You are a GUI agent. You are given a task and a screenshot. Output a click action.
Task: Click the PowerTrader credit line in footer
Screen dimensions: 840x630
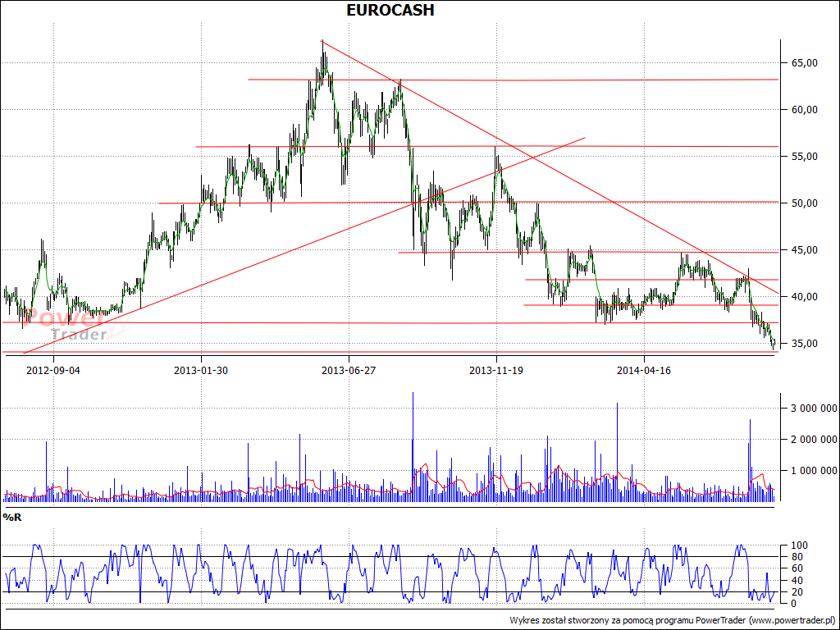click(673, 620)
